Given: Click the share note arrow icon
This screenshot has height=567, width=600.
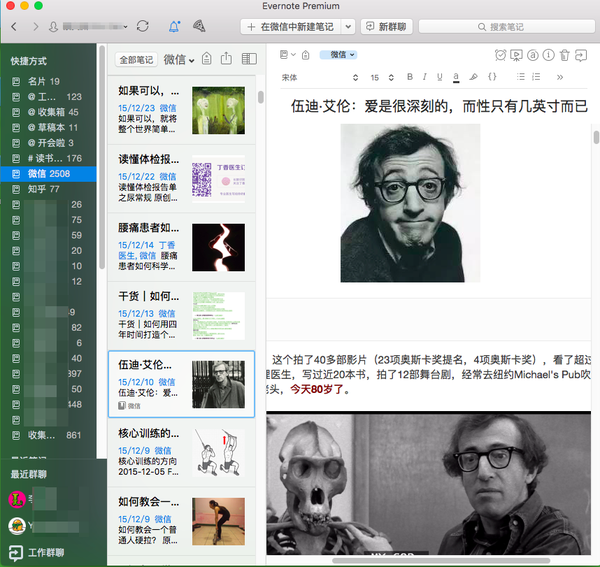Looking at the screenshot, I should (581, 55).
